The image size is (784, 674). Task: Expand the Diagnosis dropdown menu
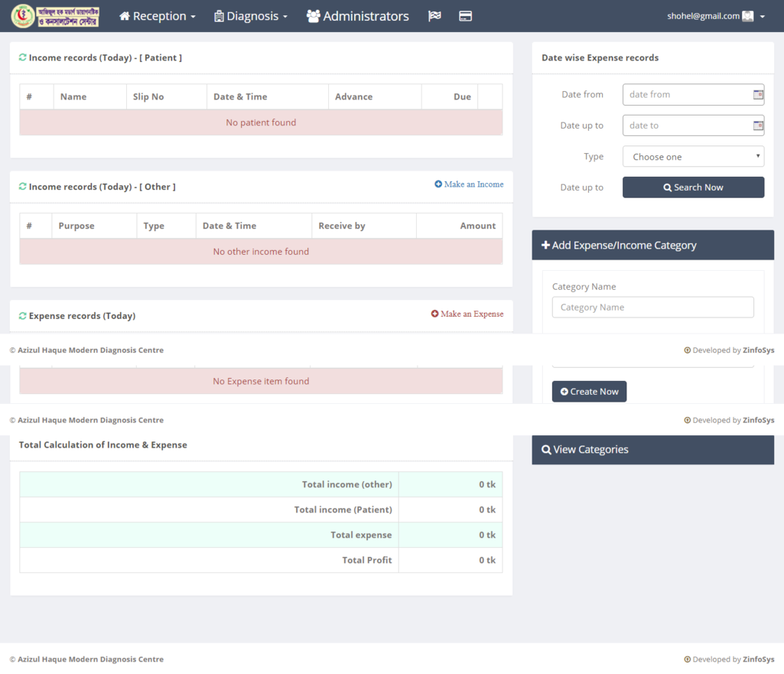(251, 16)
